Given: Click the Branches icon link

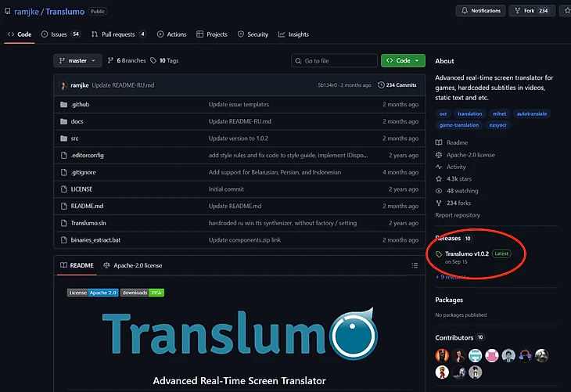Looking at the screenshot, I should [111, 60].
